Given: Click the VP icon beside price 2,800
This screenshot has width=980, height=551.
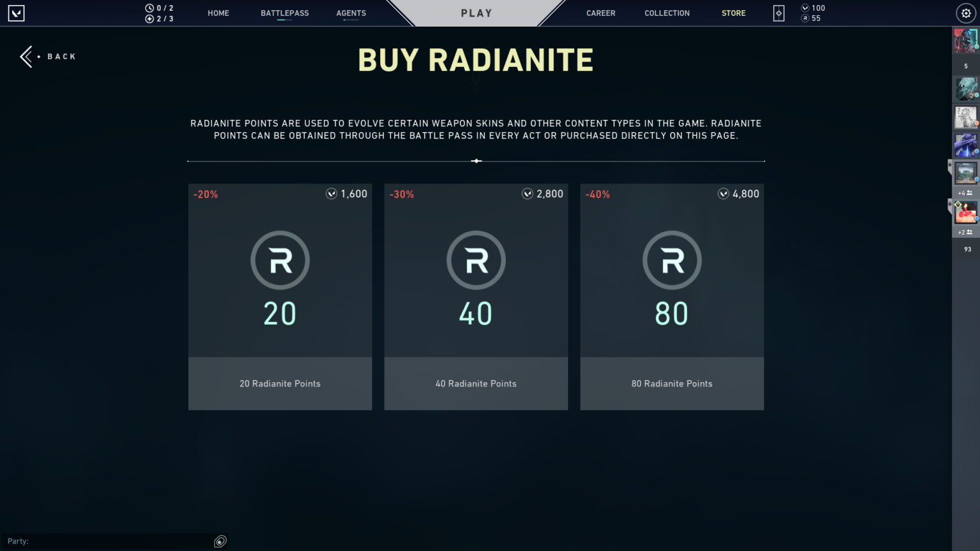Looking at the screenshot, I should pyautogui.click(x=527, y=194).
